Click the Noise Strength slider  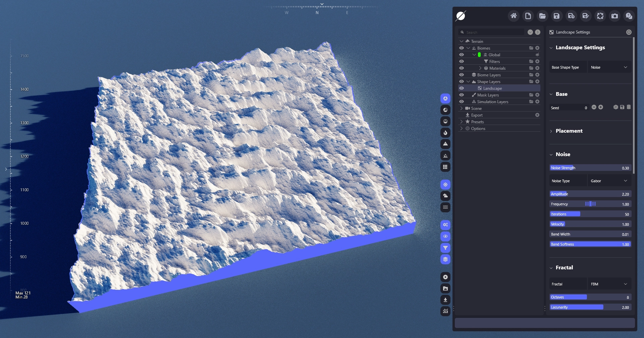(x=590, y=168)
